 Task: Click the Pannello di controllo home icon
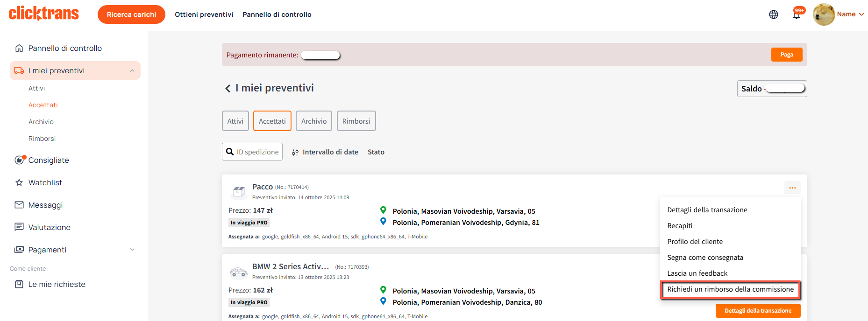pyautogui.click(x=19, y=48)
